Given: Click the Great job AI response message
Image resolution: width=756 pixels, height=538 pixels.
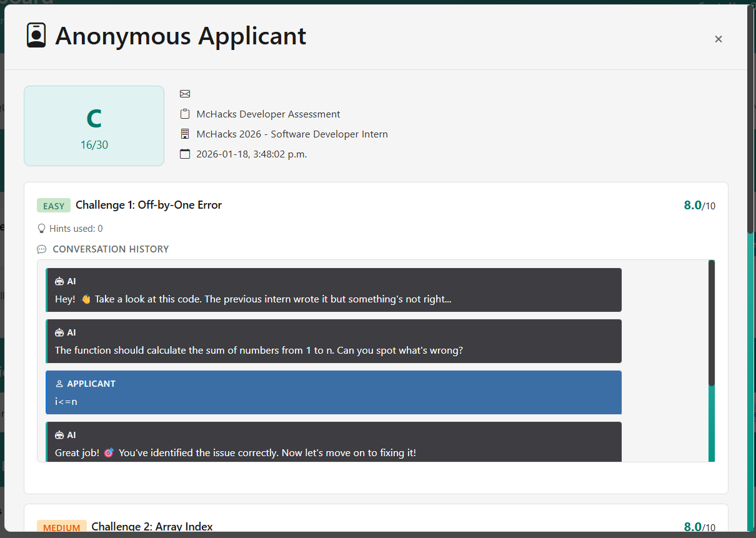Looking at the screenshot, I should (x=334, y=442).
